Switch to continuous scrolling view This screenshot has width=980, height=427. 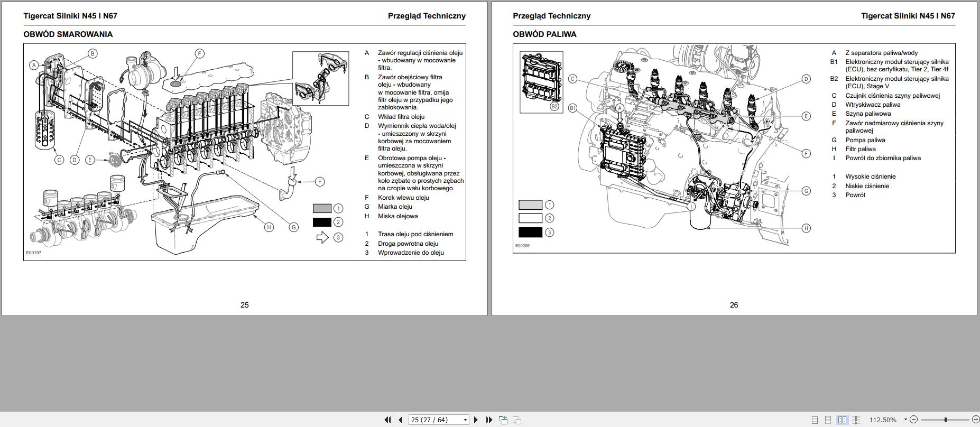pyautogui.click(x=828, y=420)
